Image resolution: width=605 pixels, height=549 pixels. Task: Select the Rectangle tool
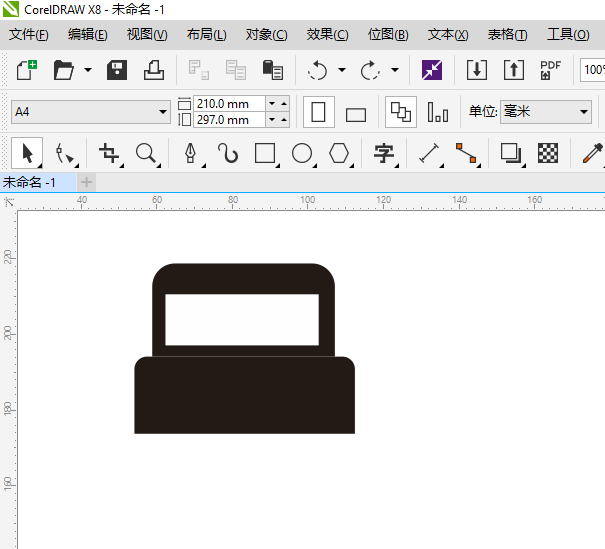click(265, 153)
